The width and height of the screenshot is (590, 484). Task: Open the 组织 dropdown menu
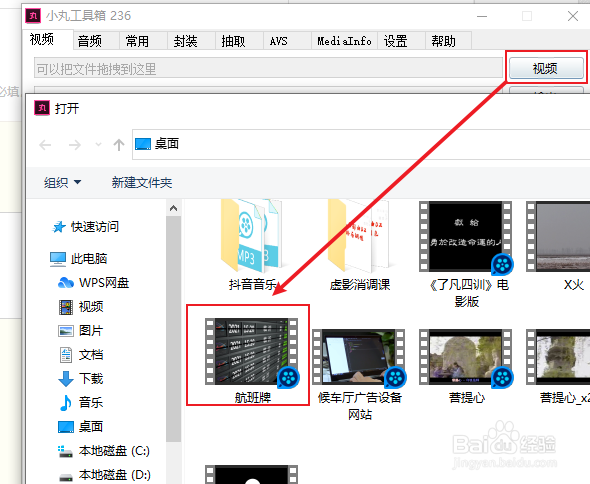tap(62, 183)
